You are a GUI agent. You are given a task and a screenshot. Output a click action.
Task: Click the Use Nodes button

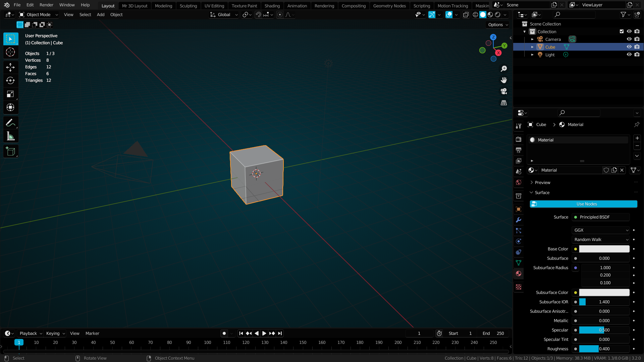tap(584, 204)
